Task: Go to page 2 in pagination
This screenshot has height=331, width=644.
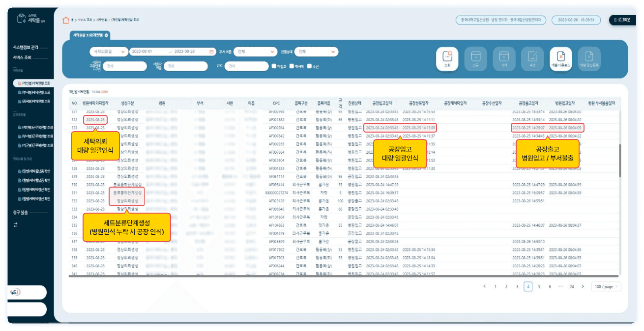Action: point(506,287)
